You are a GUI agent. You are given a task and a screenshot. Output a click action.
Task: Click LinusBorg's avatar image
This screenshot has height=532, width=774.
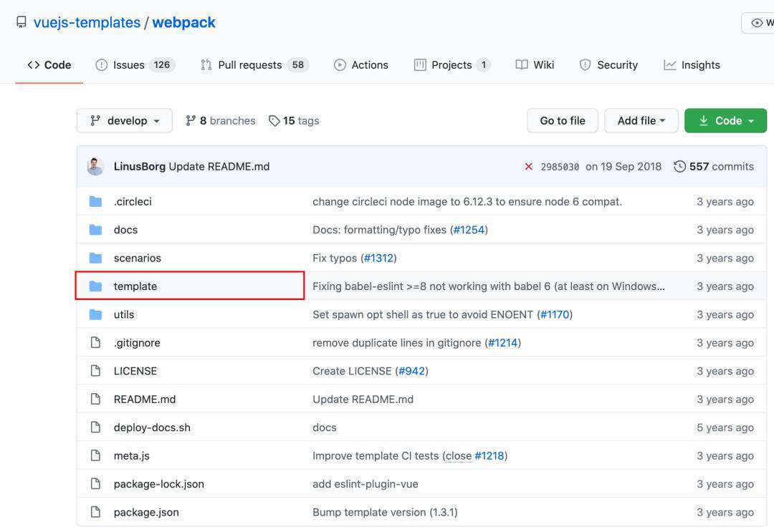point(95,167)
